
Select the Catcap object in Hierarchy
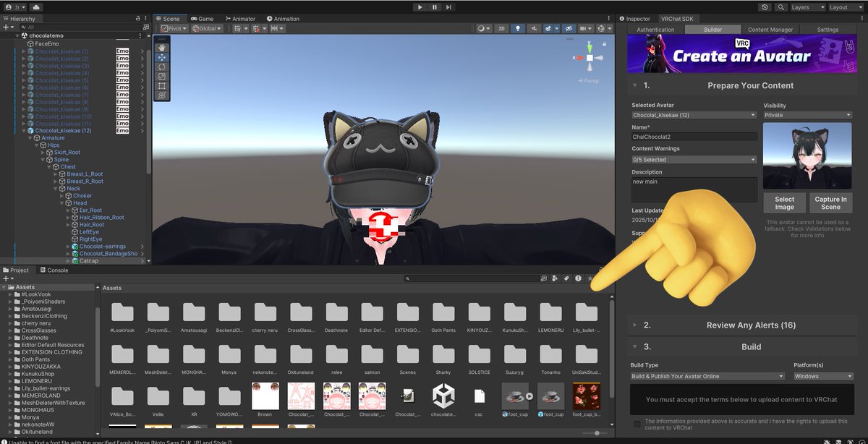pos(88,261)
